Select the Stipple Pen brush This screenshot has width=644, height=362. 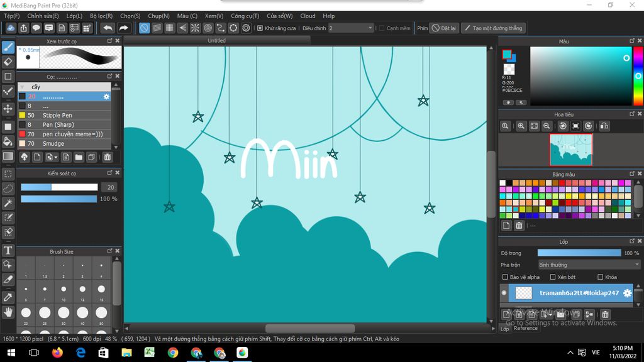64,116
